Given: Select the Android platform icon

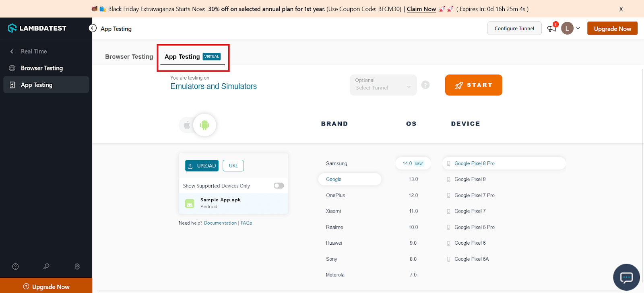Looking at the screenshot, I should point(204,125).
